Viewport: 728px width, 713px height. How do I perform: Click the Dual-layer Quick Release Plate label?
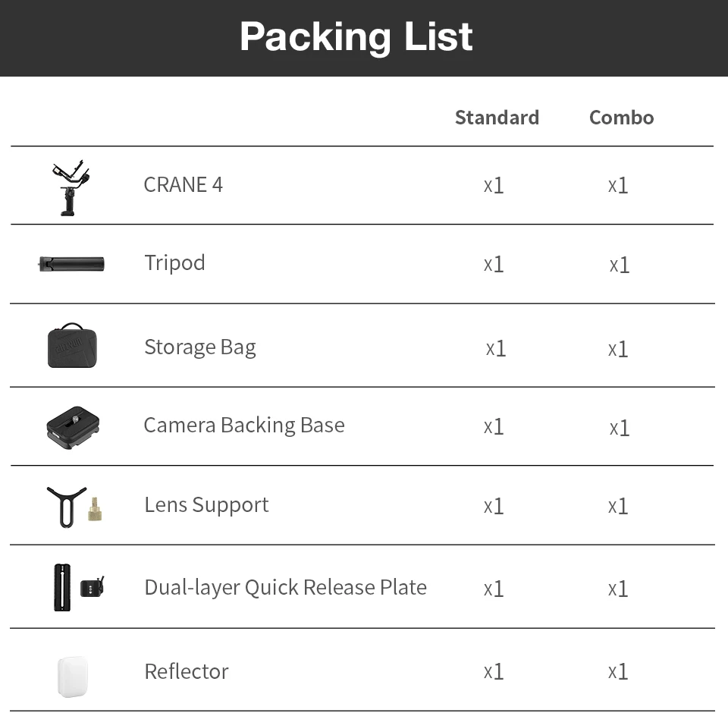pos(285,587)
